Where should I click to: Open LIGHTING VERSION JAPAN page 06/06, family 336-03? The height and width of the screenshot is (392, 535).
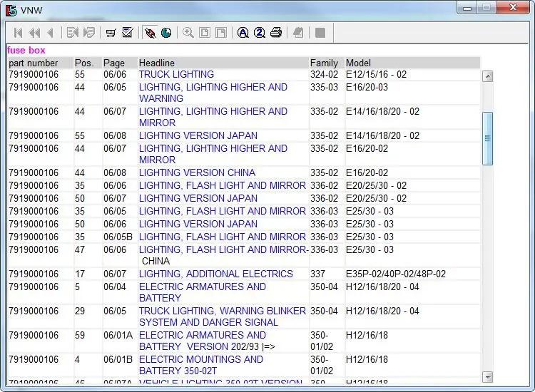[x=198, y=224]
